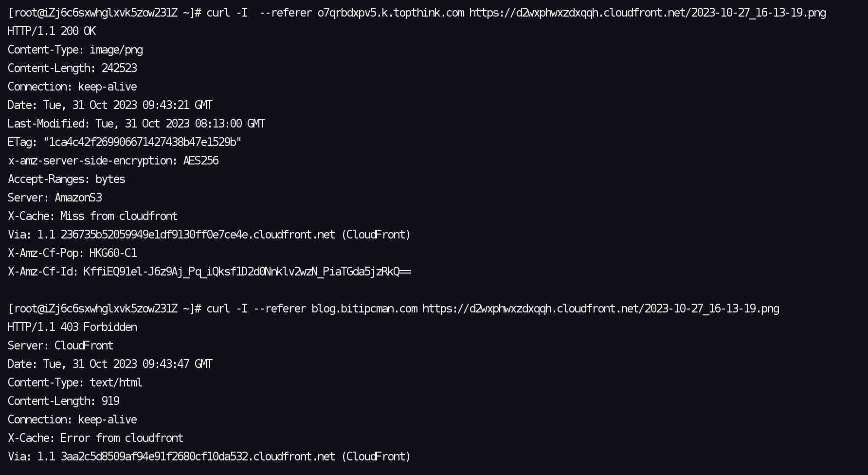
Task: Click the Content-Length: 919 line
Action: 63,401
